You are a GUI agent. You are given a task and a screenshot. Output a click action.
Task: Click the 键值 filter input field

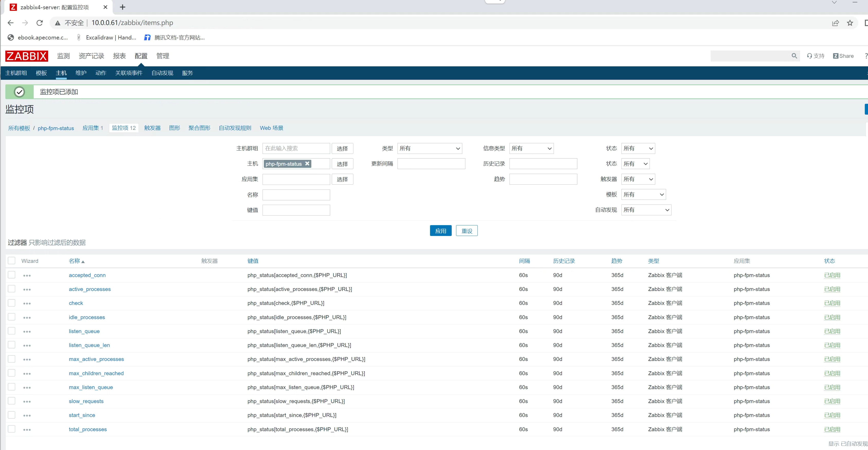coord(296,210)
